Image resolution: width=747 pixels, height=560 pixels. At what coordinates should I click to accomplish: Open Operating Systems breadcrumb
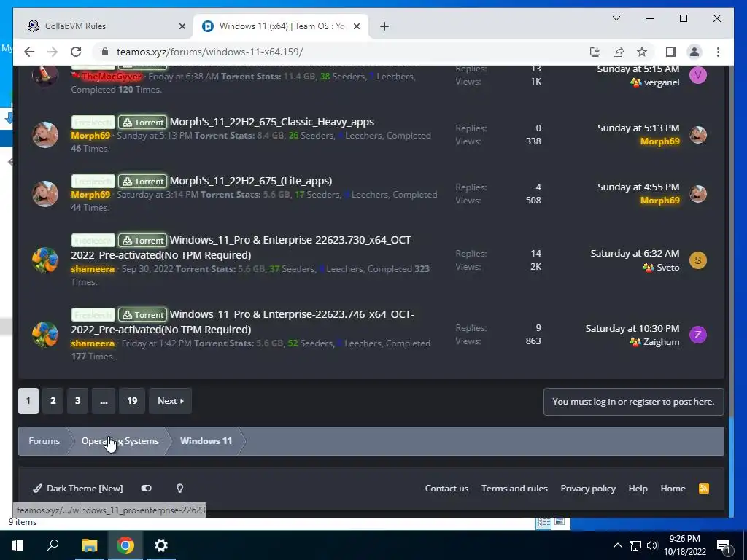(x=120, y=441)
